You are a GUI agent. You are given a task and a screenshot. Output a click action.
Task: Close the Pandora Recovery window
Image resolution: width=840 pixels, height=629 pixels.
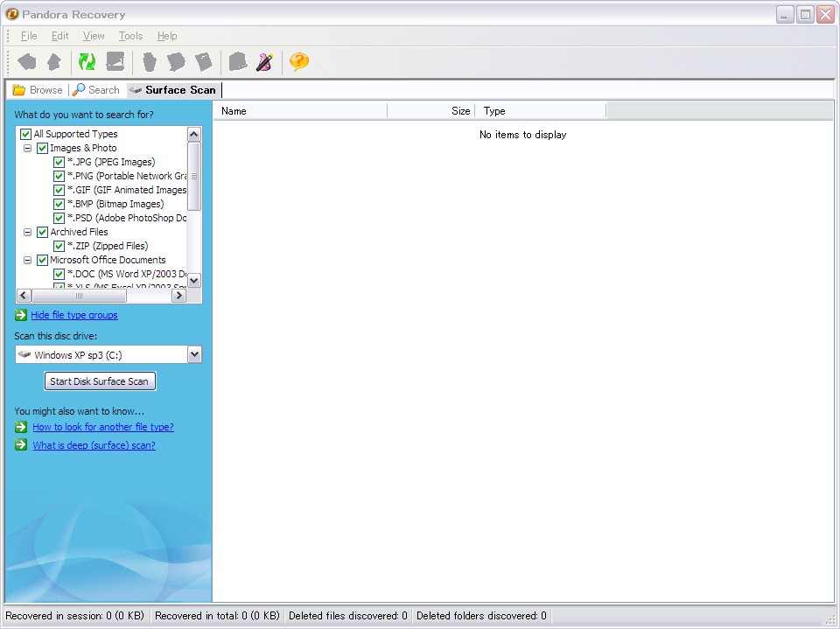(x=825, y=15)
